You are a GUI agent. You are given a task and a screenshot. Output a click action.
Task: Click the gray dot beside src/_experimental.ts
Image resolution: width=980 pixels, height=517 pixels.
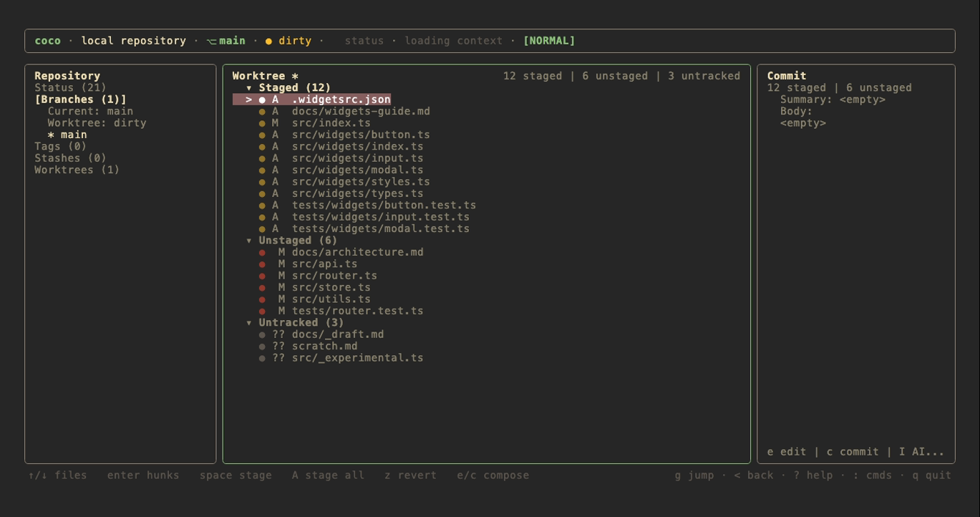[262, 358]
